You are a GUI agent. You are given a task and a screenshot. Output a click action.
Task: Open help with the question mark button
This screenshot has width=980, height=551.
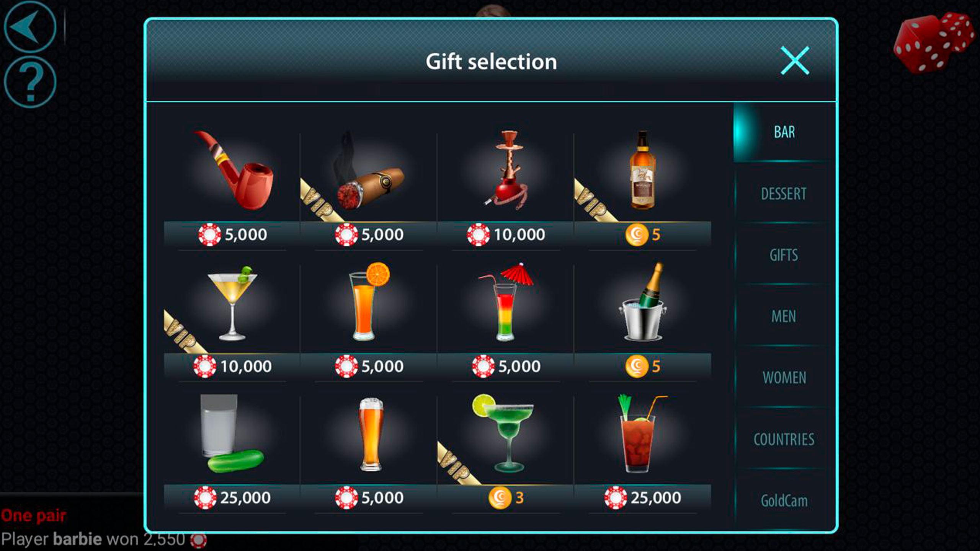coord(30,82)
